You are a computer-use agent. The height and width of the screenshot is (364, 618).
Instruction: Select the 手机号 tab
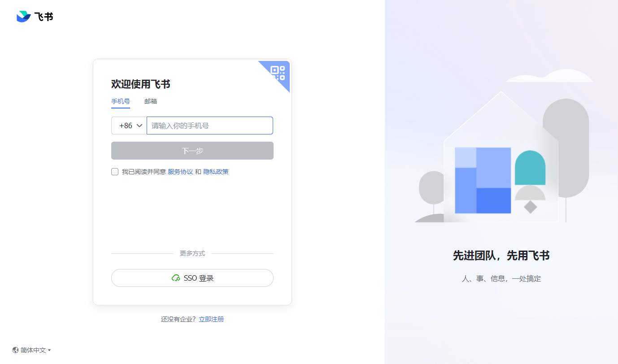121,101
